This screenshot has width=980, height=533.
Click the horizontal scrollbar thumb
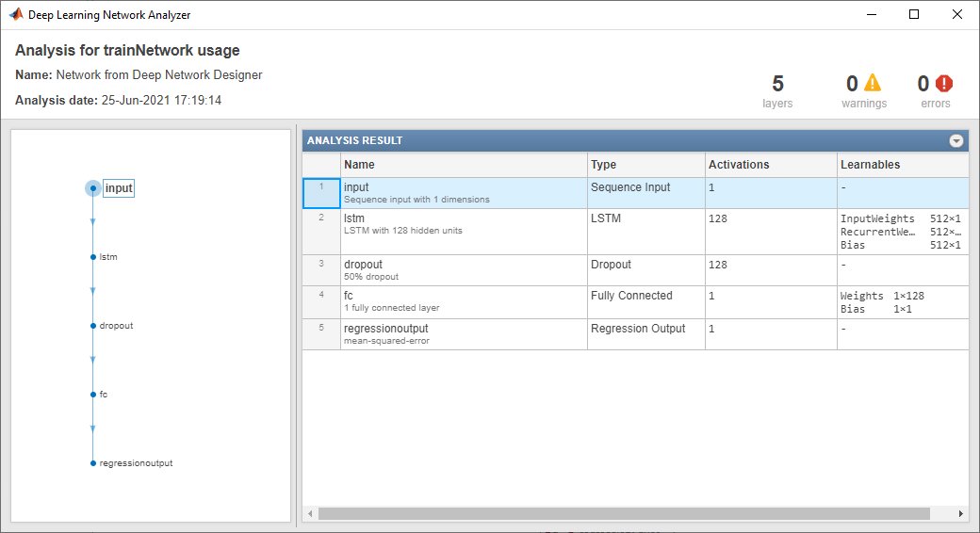click(x=624, y=514)
